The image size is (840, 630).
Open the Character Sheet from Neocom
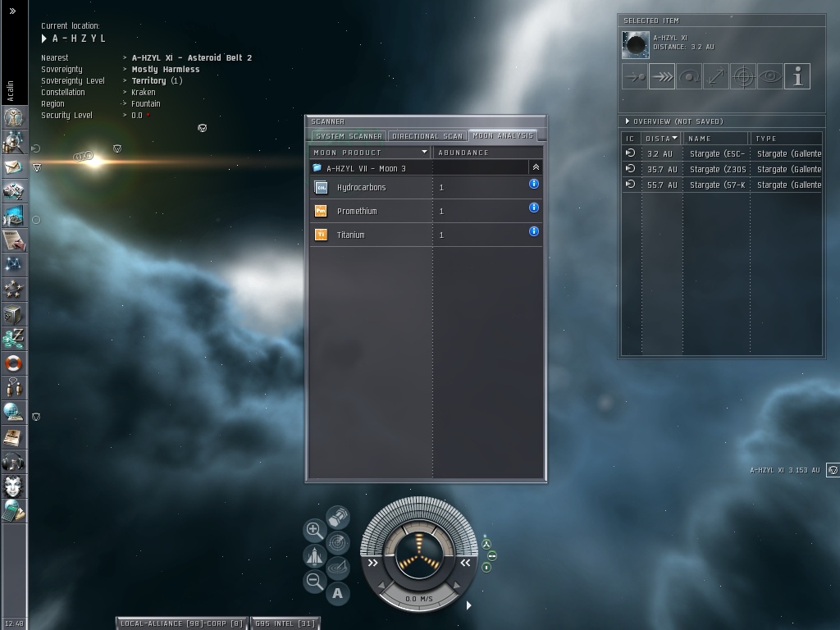pos(13,116)
